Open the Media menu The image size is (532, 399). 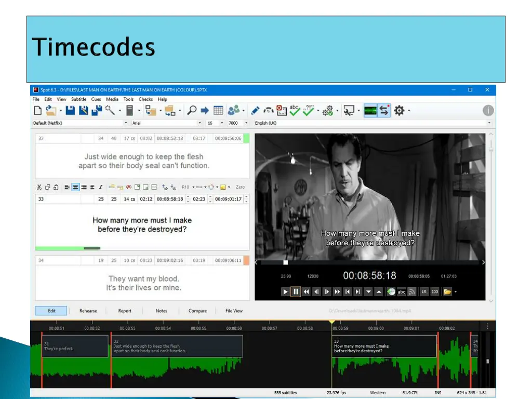[112, 99]
